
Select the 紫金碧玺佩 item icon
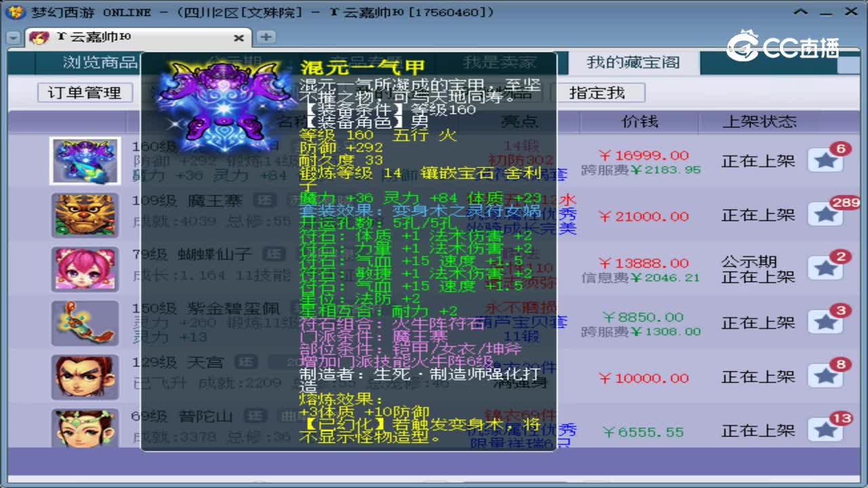click(x=85, y=323)
